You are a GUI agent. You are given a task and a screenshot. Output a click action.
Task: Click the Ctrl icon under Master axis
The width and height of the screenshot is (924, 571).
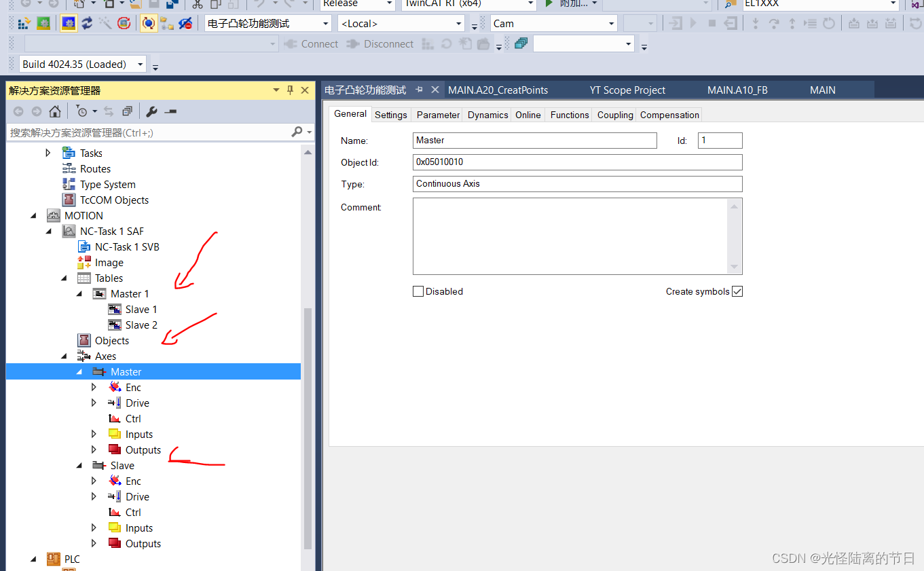point(115,418)
